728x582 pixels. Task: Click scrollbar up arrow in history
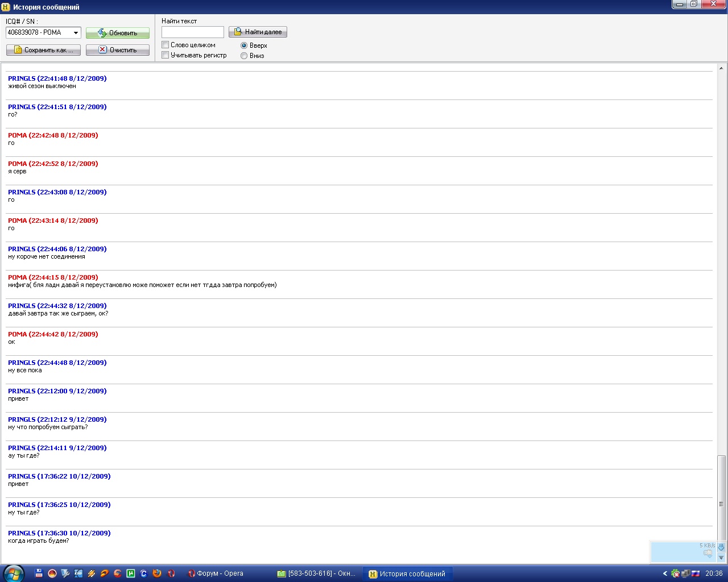point(721,68)
